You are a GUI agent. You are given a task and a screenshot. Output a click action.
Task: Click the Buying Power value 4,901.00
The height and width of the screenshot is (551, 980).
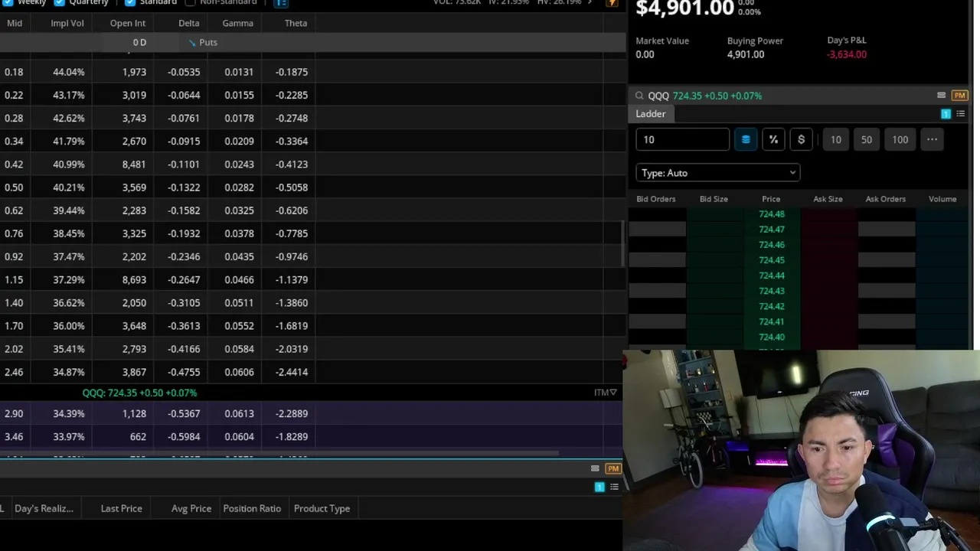[746, 54]
